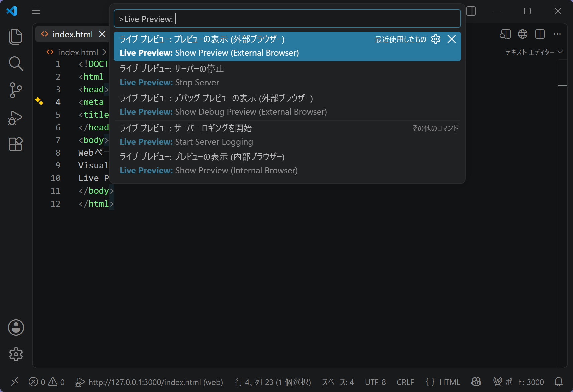This screenshot has height=392, width=573.
Task: Select Show Debug Preview (External Browser) command
Action: click(x=287, y=105)
